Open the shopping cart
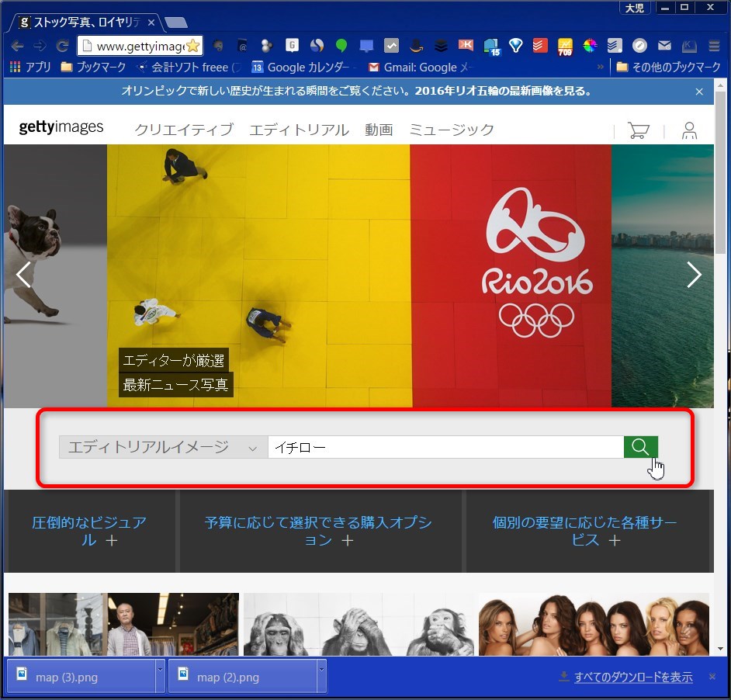 (x=638, y=130)
